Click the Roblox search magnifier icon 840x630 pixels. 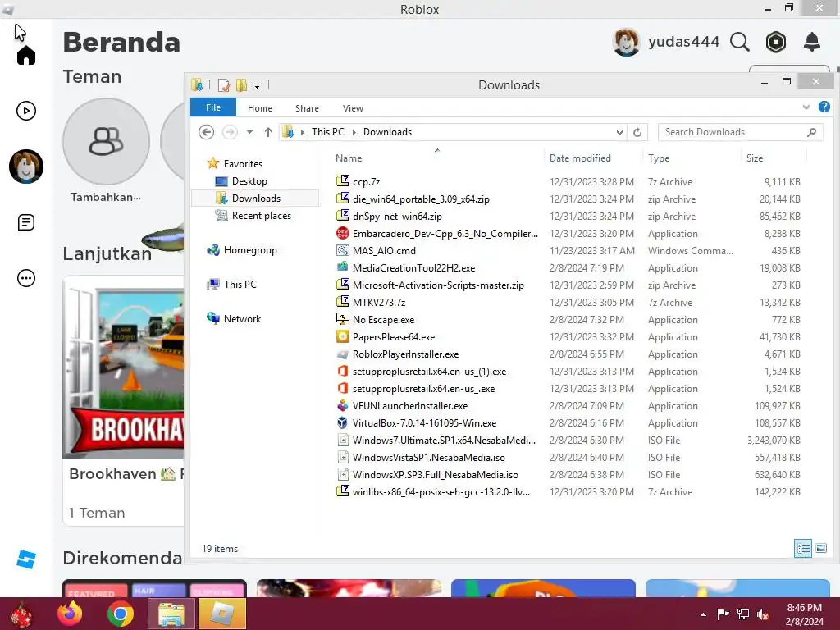tap(739, 42)
